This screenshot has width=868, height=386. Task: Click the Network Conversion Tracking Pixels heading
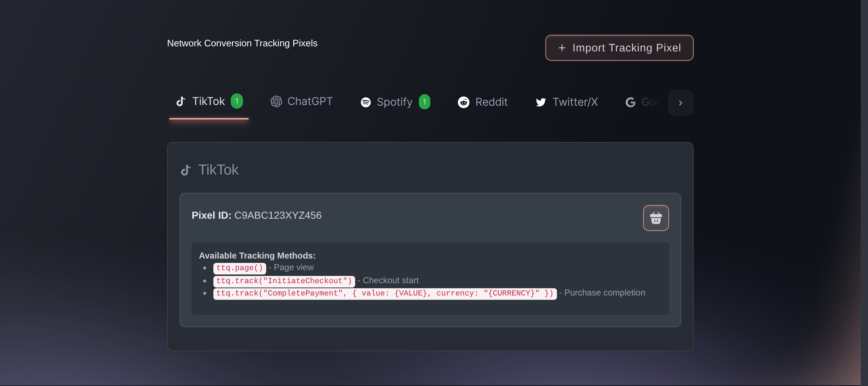242,43
